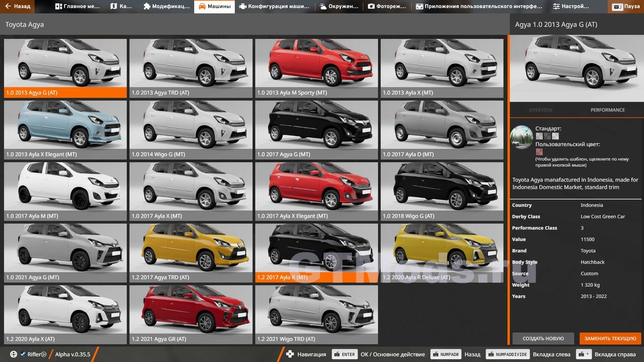Click the Years value 2013 - 2022
644x362 pixels.
click(x=594, y=296)
